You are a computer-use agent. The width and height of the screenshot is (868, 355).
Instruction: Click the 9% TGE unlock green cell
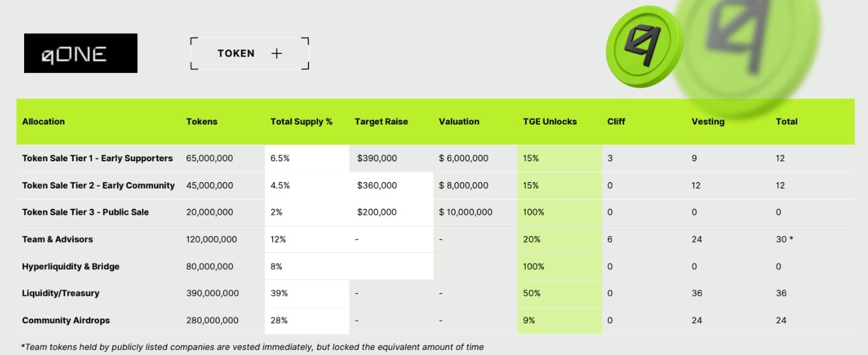529,321
